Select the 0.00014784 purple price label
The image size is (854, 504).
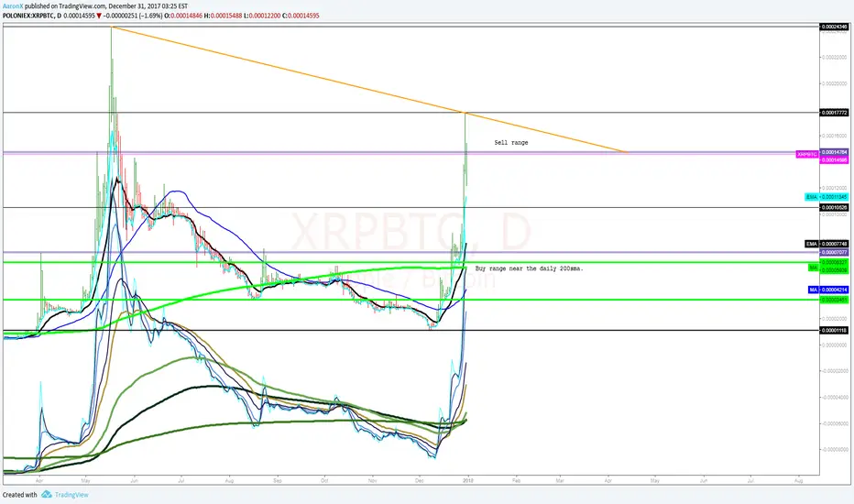(x=835, y=152)
